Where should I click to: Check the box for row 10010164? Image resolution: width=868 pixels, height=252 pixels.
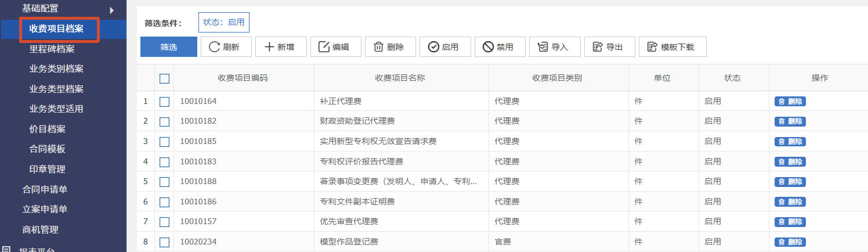[x=164, y=101]
